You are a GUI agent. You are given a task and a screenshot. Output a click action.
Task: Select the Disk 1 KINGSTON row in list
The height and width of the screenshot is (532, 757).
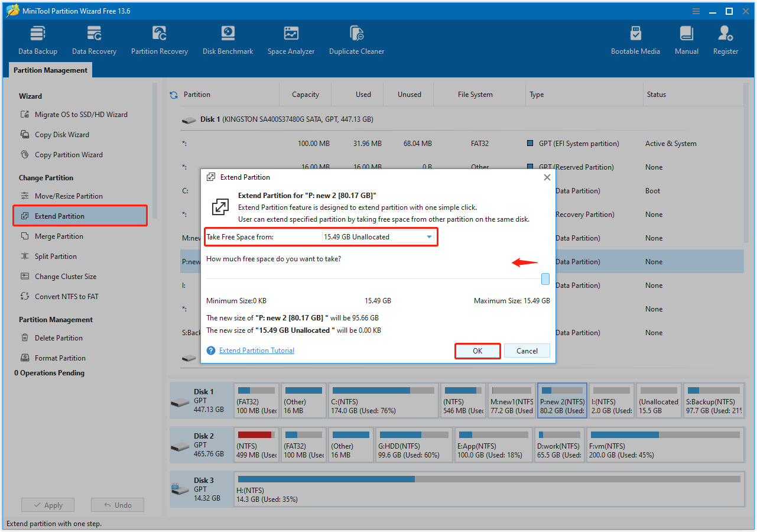click(x=462, y=119)
